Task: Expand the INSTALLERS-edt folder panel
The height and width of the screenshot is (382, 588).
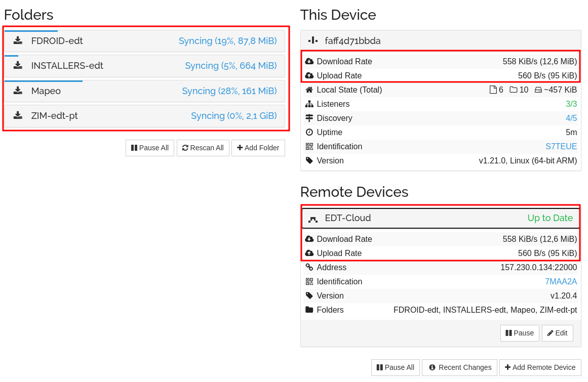Action: pyautogui.click(x=144, y=66)
